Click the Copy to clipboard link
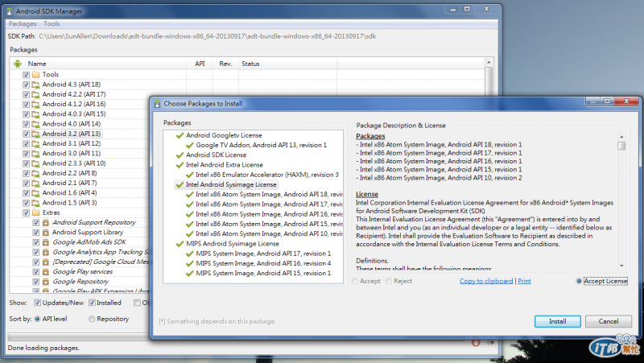This screenshot has width=644, height=363. pos(486,281)
